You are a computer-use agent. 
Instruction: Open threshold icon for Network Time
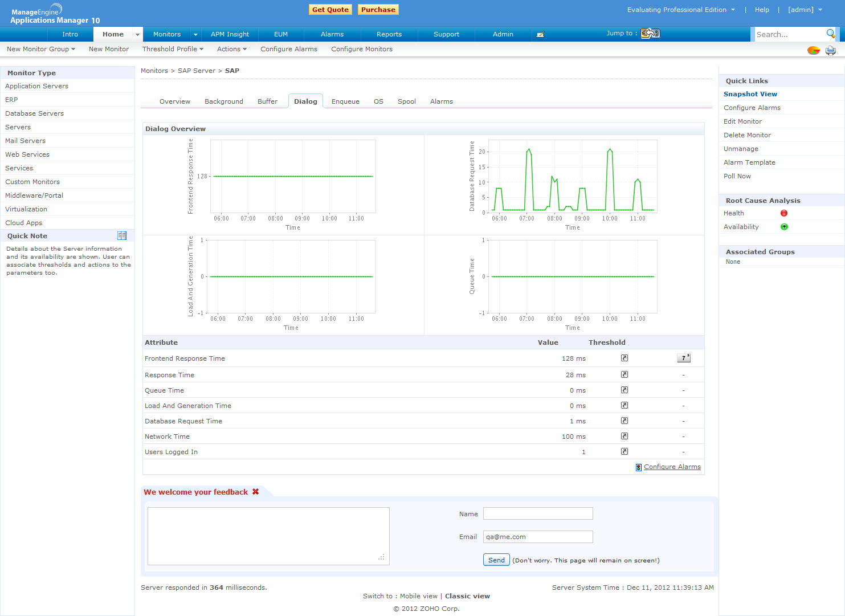tap(624, 436)
